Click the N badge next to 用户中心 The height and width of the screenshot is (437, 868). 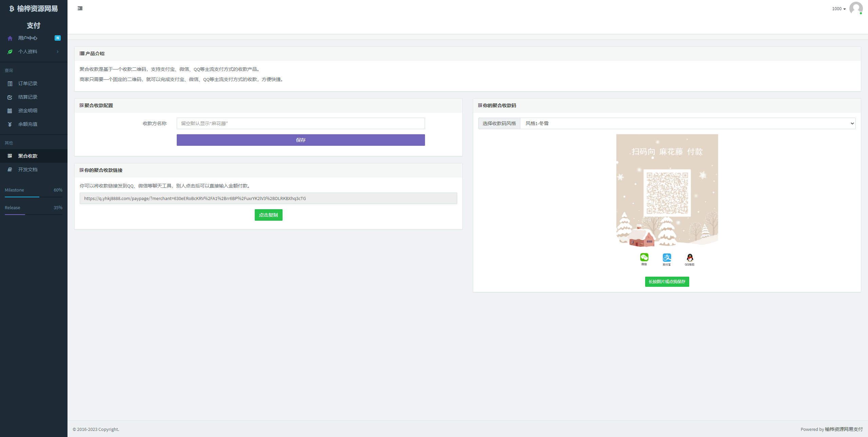[58, 38]
